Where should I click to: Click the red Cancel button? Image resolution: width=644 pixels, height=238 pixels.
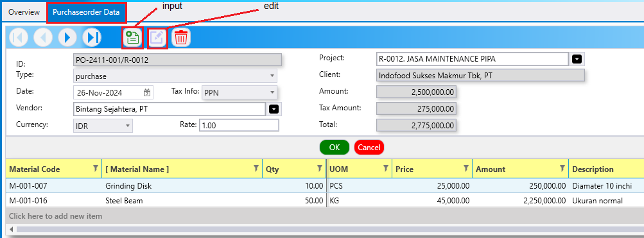[369, 148]
